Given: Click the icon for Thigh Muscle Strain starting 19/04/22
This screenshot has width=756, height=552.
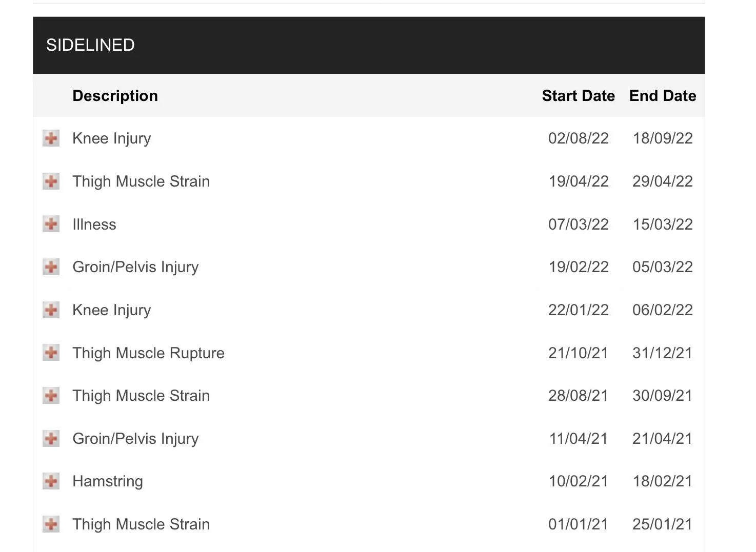Looking at the screenshot, I should (x=51, y=181).
